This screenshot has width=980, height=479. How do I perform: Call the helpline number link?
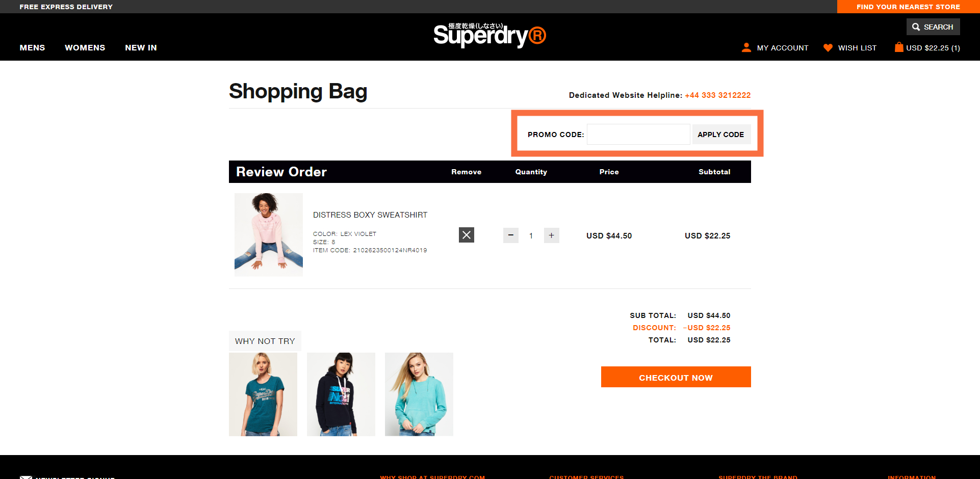click(x=717, y=95)
